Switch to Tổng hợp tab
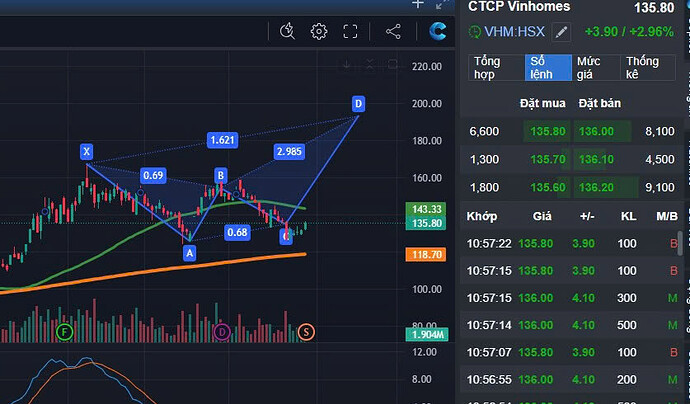690x404 pixels. click(x=496, y=67)
